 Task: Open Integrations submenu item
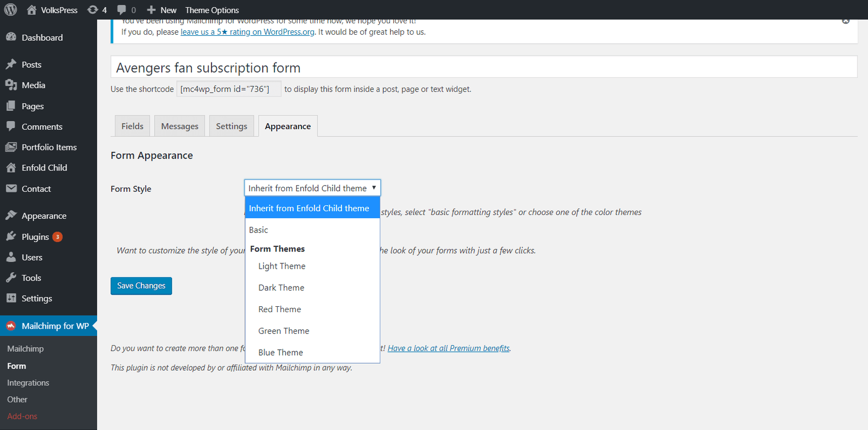coord(28,383)
